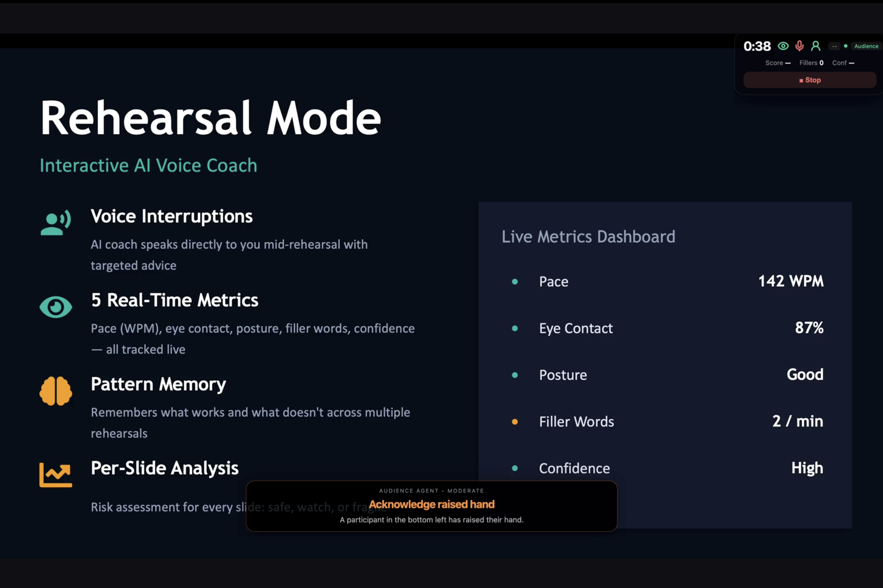Click the 0:38 rehearsal timer

(x=757, y=46)
